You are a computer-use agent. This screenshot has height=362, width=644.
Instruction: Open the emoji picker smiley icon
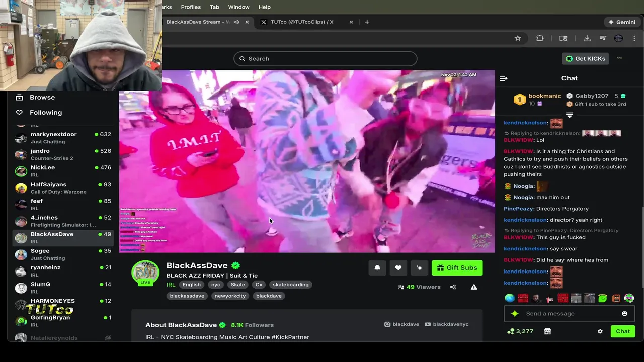(x=625, y=314)
